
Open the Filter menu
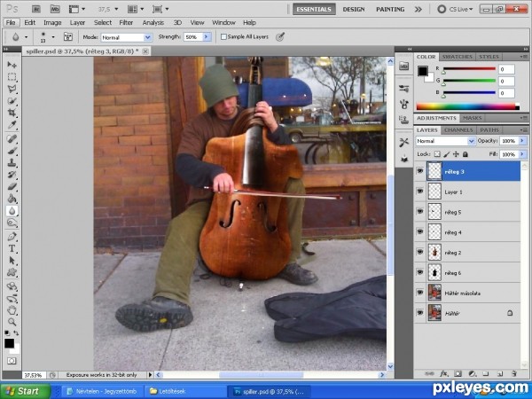[126, 23]
